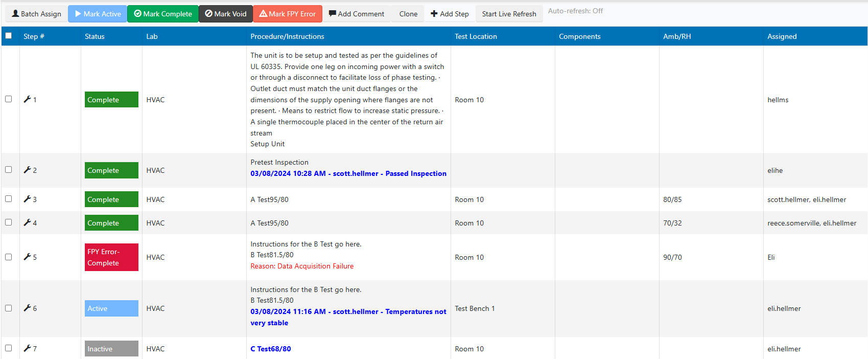Select the wrench icon on step 5
The width and height of the screenshot is (868, 359).
(27, 257)
